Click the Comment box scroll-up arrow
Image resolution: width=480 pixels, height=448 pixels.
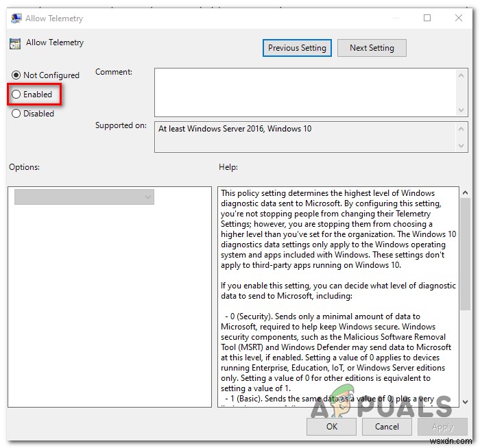click(461, 75)
